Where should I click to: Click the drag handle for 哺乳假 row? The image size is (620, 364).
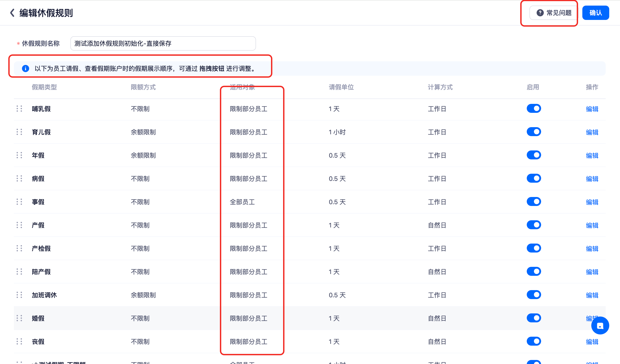(19, 109)
